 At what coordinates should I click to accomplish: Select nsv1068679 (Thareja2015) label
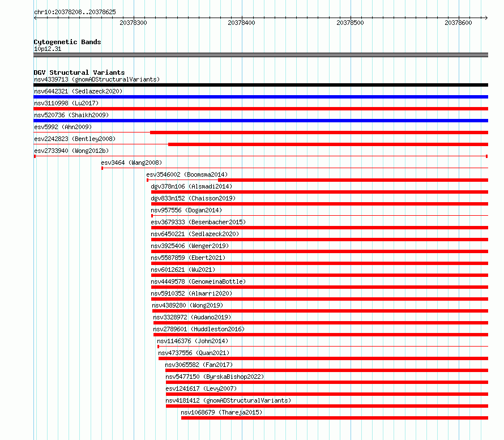click(x=221, y=412)
